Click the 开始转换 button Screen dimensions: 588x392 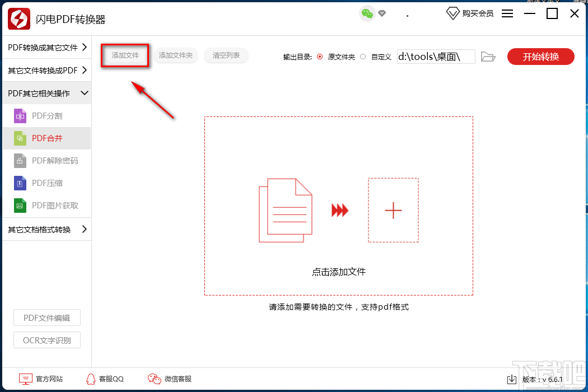pos(540,56)
